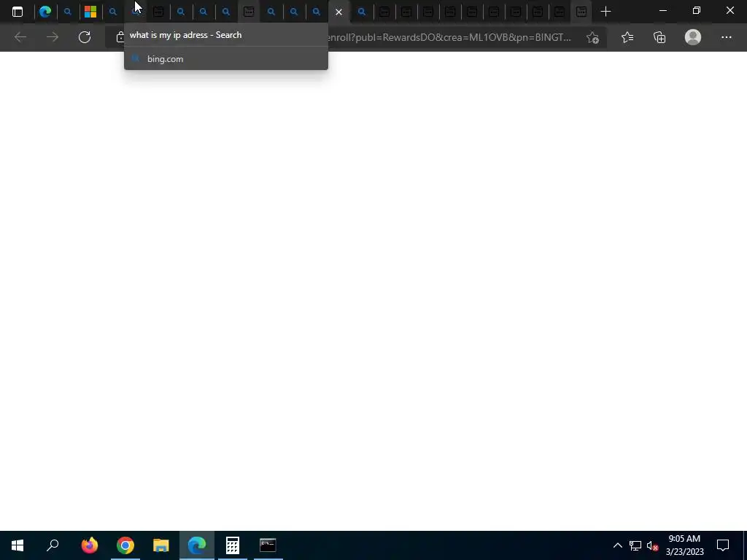Launch Firefox from the taskbar
Image resolution: width=747 pixels, height=560 pixels.
coord(90,545)
